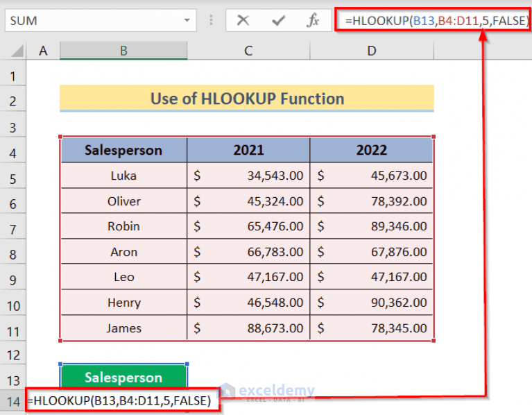This screenshot has height=415, width=532.
Task: Open the Insert Function fx dialog
Action: pyautogui.click(x=313, y=20)
